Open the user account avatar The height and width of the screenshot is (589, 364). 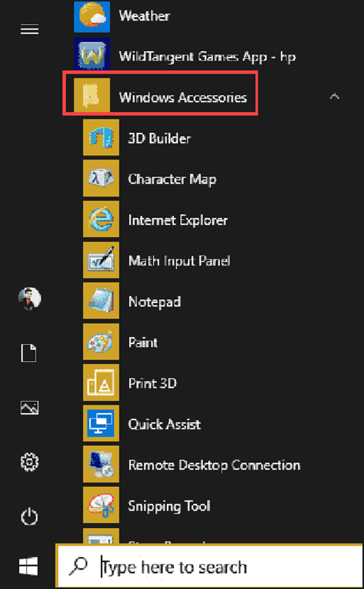click(29, 299)
